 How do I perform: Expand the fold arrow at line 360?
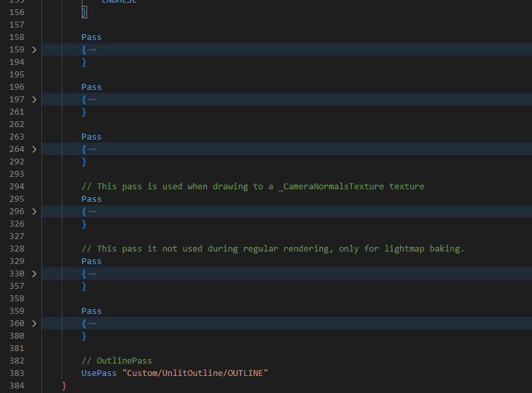click(x=34, y=324)
